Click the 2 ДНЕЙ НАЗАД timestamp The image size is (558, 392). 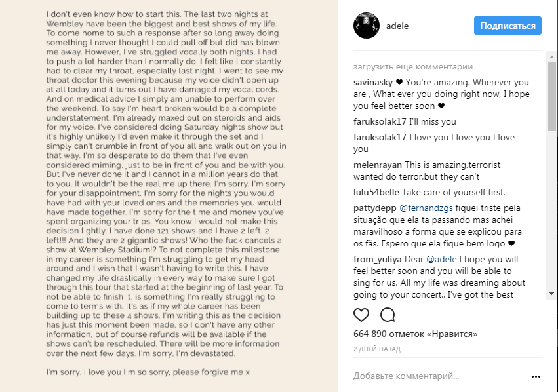pos(378,349)
